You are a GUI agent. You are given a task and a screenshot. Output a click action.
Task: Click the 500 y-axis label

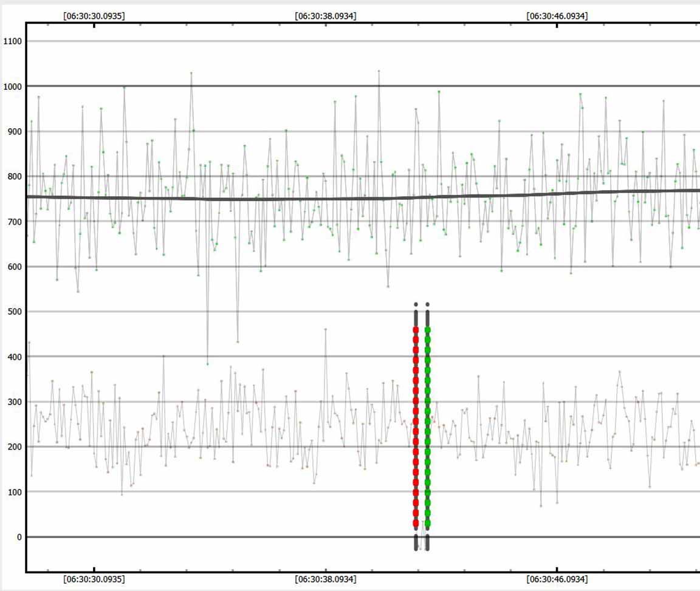click(15, 312)
